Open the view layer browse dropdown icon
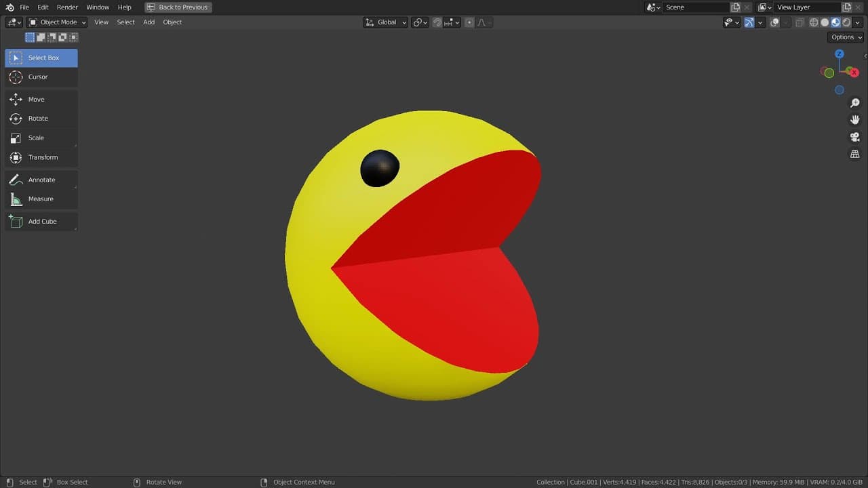868x488 pixels. point(765,7)
